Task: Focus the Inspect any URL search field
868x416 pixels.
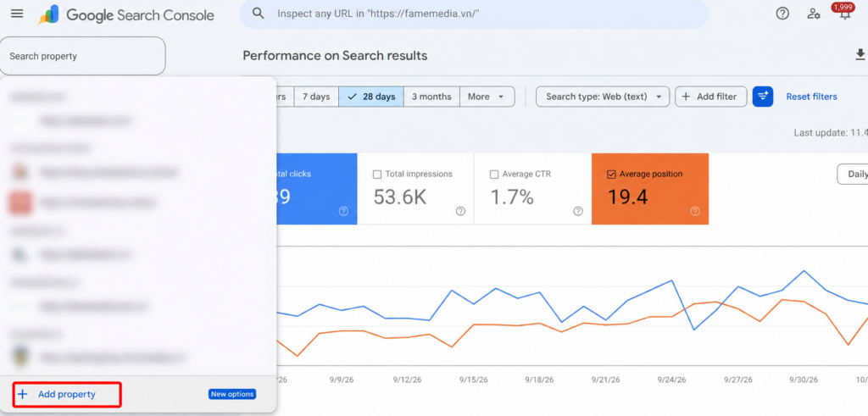Action: click(474, 14)
